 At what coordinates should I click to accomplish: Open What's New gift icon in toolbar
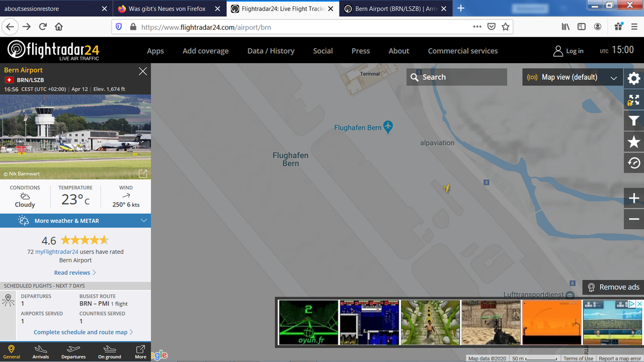click(x=619, y=27)
